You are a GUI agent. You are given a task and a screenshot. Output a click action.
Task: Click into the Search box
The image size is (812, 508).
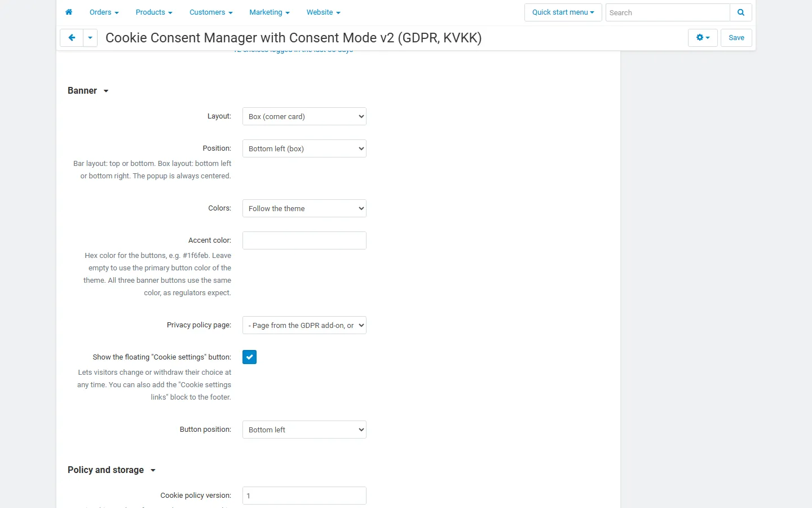pyautogui.click(x=668, y=12)
